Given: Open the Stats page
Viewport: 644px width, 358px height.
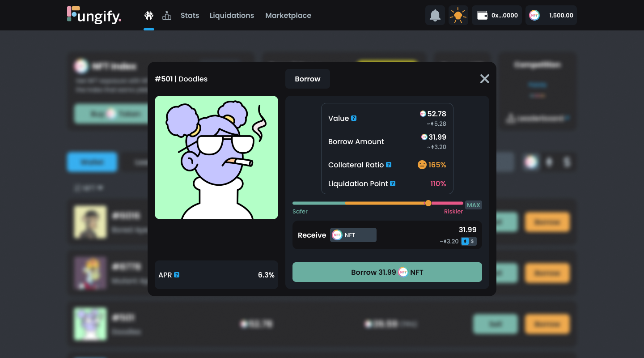Looking at the screenshot, I should pyautogui.click(x=190, y=15).
